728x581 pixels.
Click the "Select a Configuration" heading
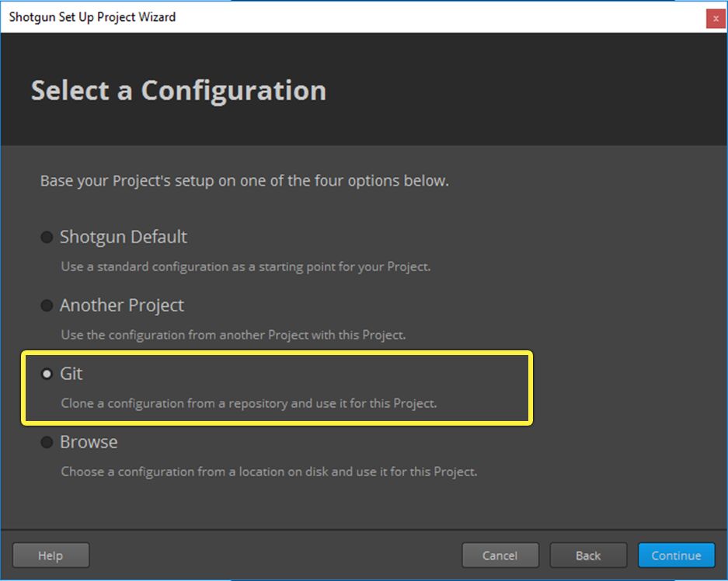click(x=178, y=90)
